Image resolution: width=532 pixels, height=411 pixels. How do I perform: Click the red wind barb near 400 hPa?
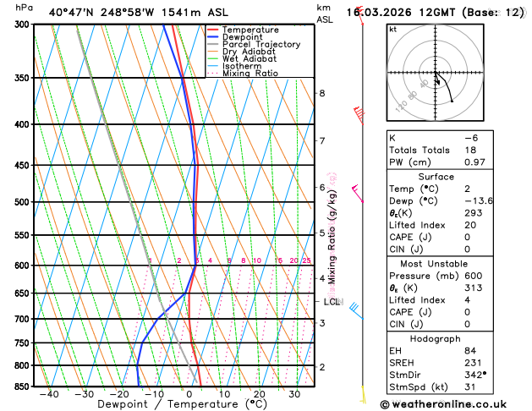point(359,116)
